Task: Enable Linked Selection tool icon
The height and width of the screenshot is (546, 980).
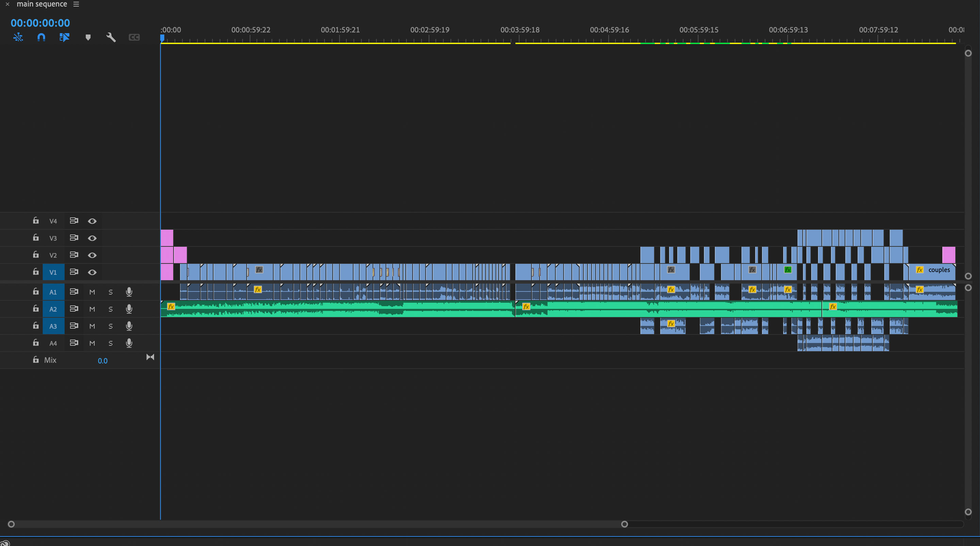Action: (64, 37)
